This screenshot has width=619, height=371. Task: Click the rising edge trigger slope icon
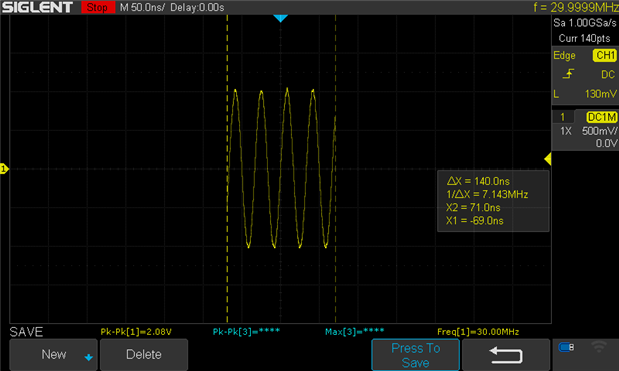[x=568, y=74]
